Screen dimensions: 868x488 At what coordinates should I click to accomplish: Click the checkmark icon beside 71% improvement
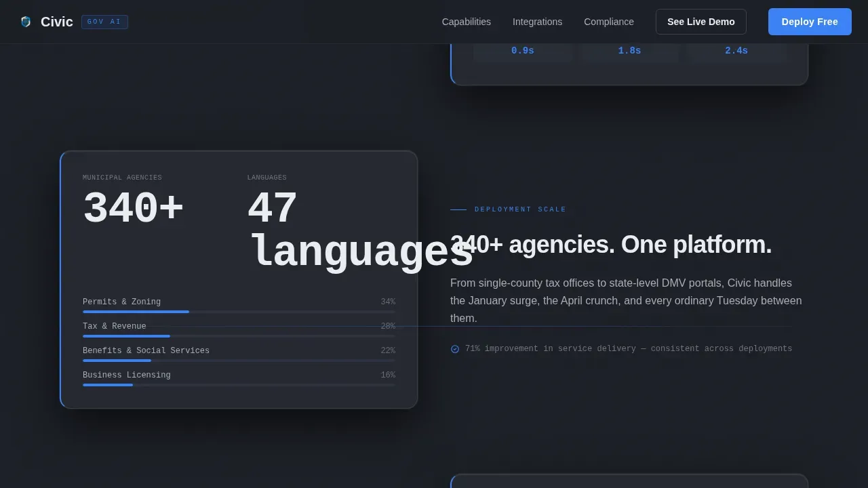455,349
